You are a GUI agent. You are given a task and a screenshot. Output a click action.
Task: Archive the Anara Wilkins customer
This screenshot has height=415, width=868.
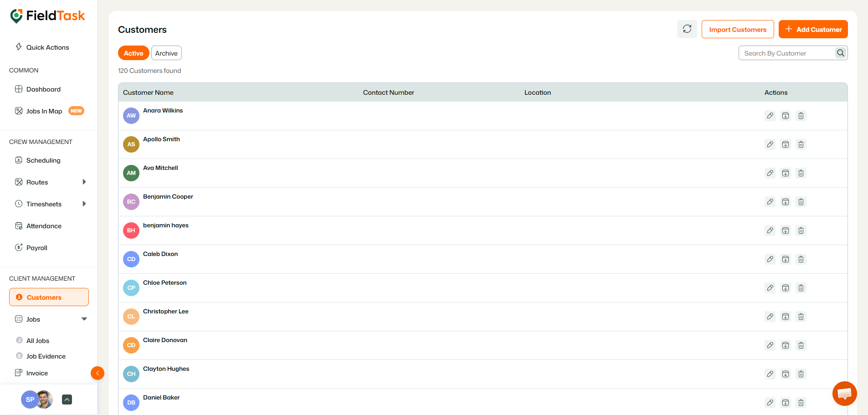(786, 116)
